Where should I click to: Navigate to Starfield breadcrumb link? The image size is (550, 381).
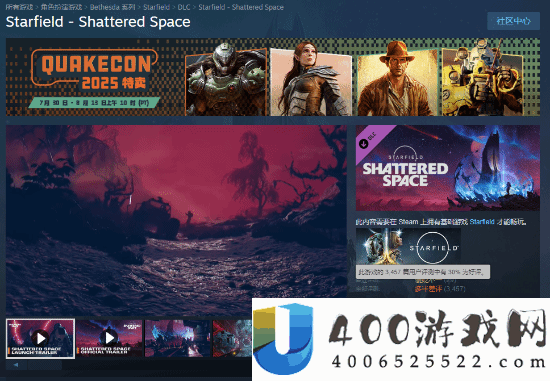[156, 7]
